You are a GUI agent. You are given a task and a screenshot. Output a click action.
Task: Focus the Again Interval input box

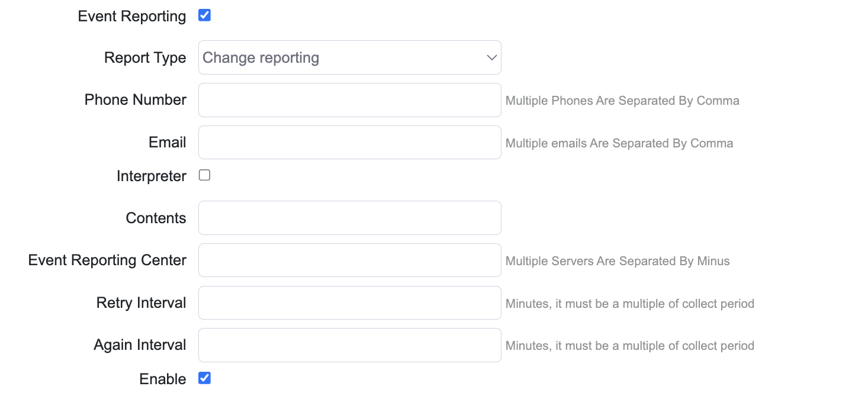tap(349, 345)
